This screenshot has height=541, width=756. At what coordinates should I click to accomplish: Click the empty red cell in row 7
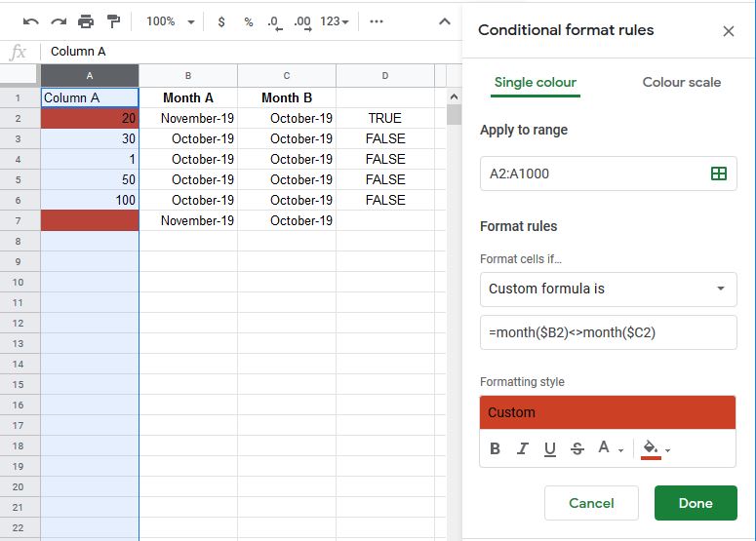click(90, 220)
